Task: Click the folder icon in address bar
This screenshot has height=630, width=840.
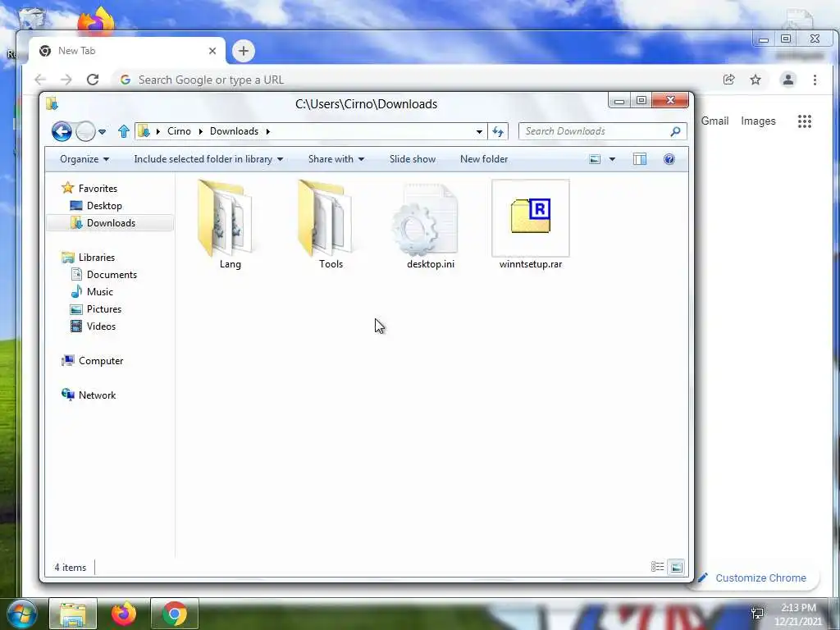Action: pos(144,131)
